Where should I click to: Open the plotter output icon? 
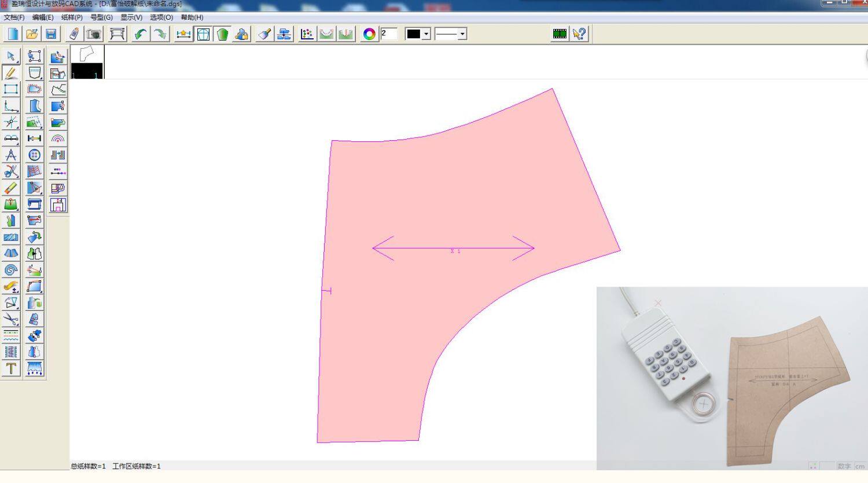[x=117, y=34]
